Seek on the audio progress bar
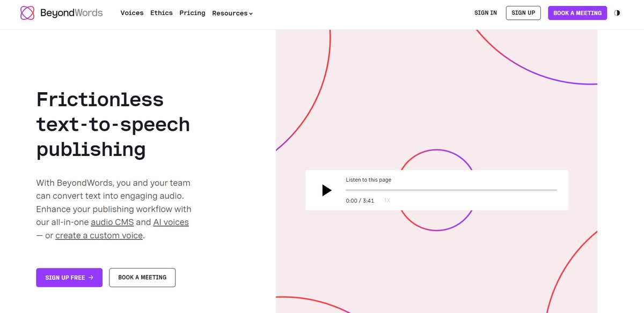Viewport: 644px width, 313px height. (x=451, y=190)
